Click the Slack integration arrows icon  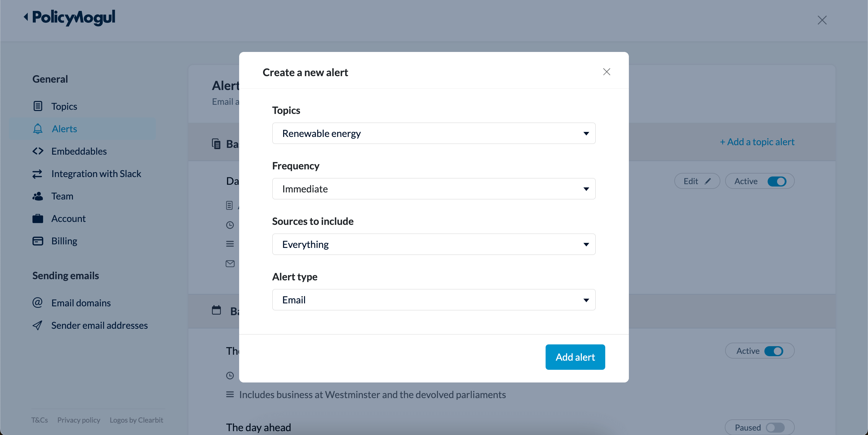pos(37,174)
